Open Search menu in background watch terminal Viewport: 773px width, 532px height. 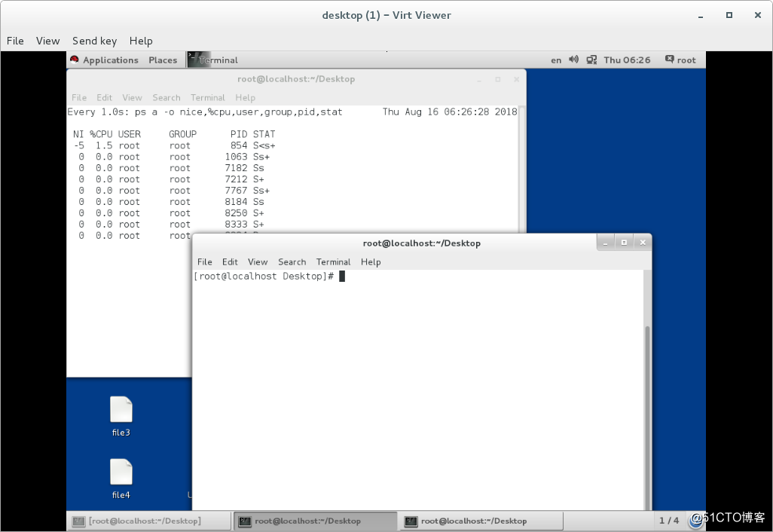[x=167, y=98]
